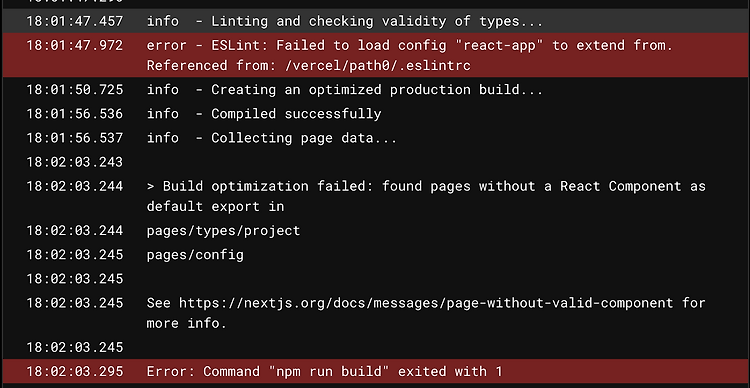Select the "Build optimization failed" message line
Image resolution: width=750 pixels, height=388 pixels.
[x=375, y=196]
